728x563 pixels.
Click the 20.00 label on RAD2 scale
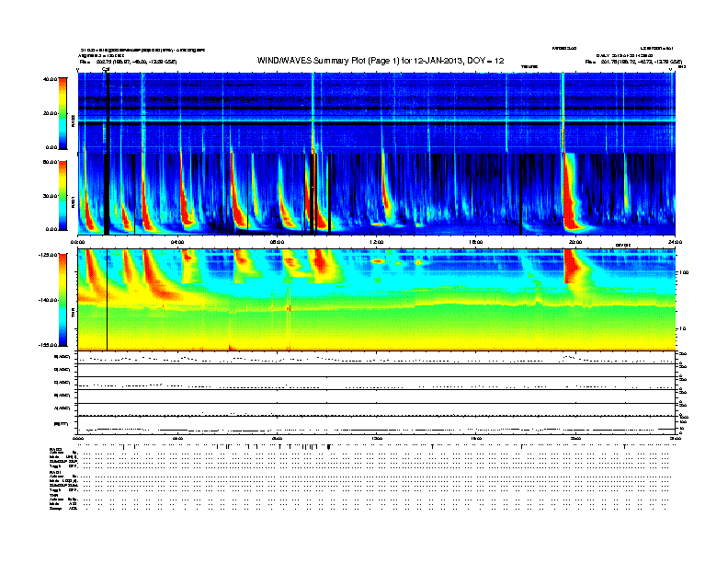pyautogui.click(x=50, y=113)
